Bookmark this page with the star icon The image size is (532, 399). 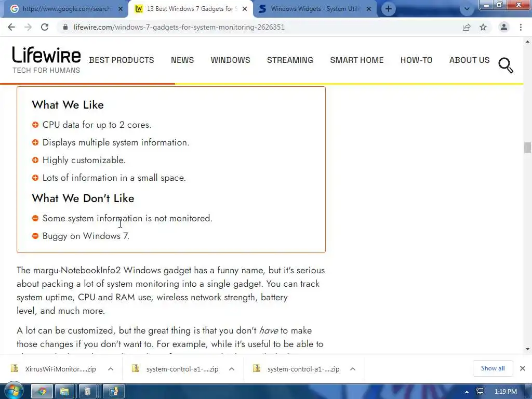pos(483,27)
